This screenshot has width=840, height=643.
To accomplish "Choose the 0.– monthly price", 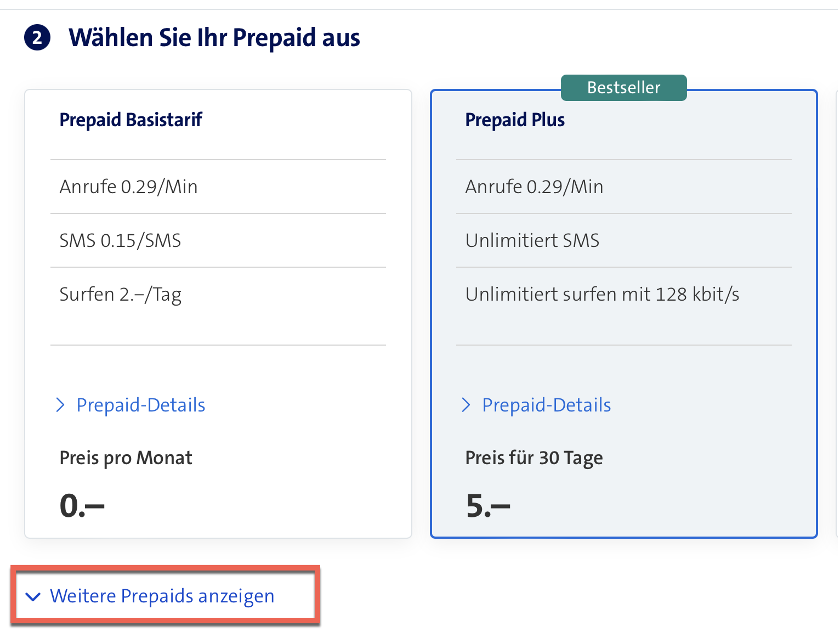I will coord(82,505).
